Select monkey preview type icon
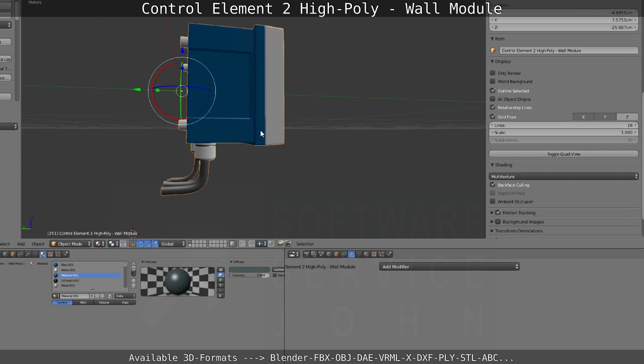This screenshot has height=364, width=644. [220, 285]
